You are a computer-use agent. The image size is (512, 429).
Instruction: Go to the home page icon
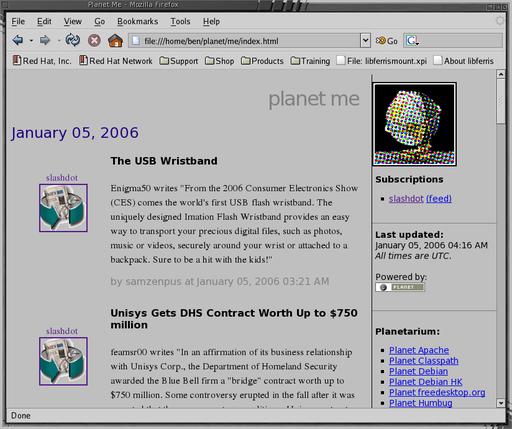(115, 40)
